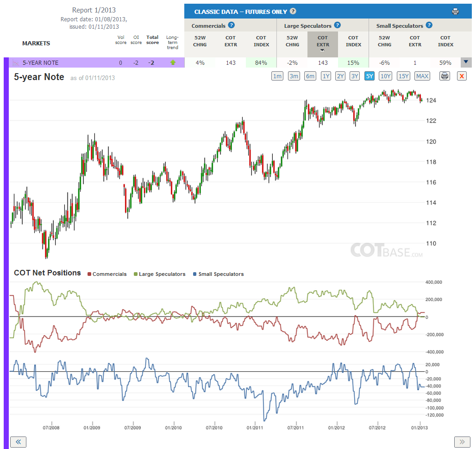This screenshot has height=449, width=476.
Task: Select the 3m time range
Action: [294, 76]
